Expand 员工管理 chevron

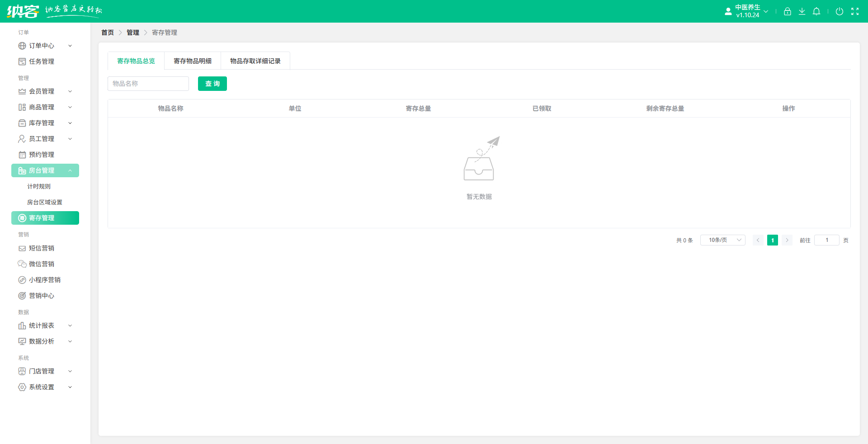(70, 139)
